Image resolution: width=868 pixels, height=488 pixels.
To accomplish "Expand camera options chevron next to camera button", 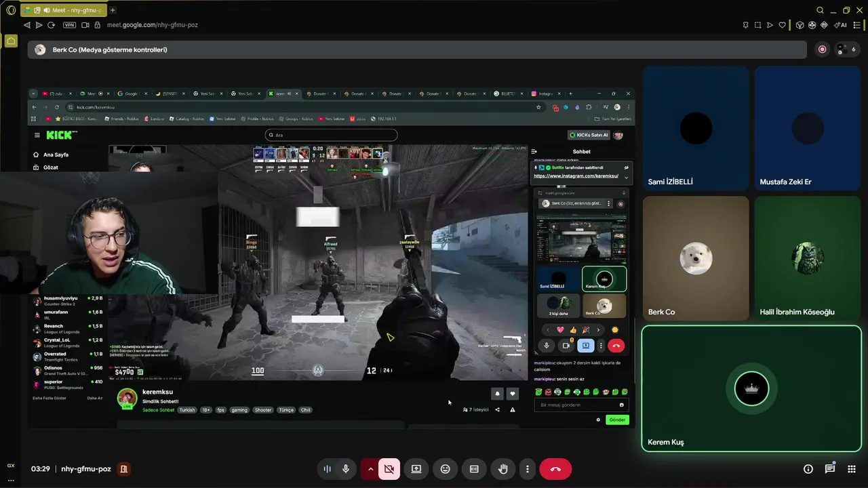I will [x=370, y=469].
